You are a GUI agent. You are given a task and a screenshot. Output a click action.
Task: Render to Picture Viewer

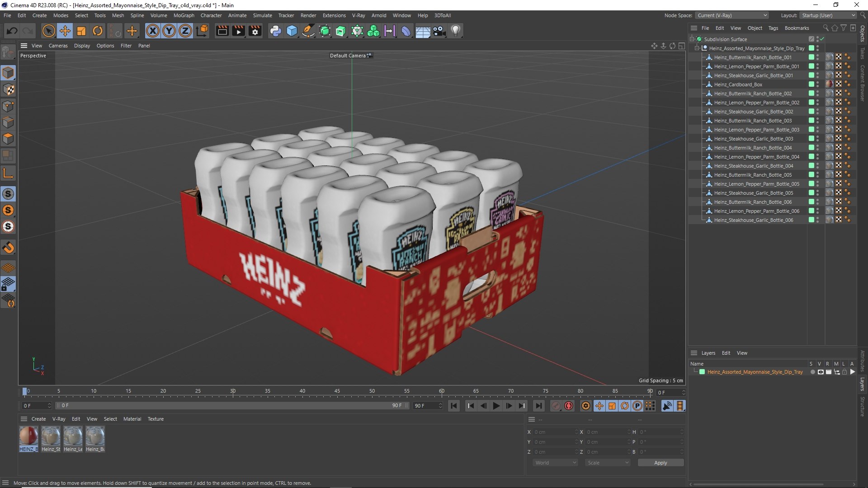[238, 31]
